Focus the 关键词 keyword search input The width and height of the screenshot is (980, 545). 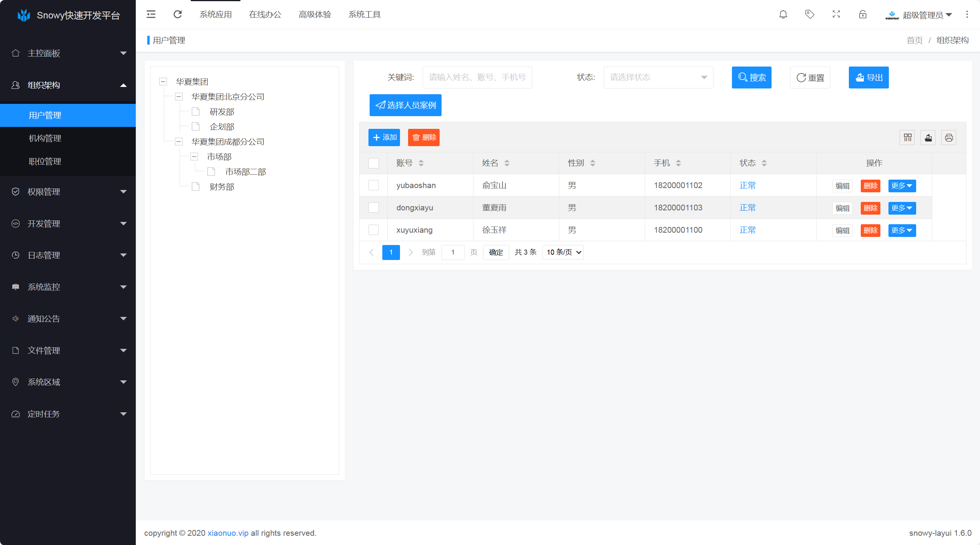pyautogui.click(x=477, y=77)
